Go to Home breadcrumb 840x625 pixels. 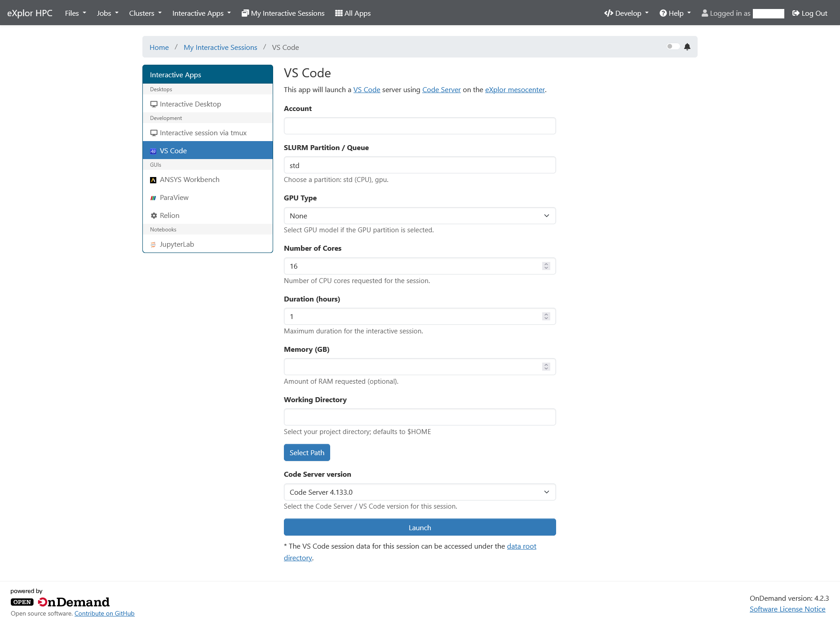click(x=159, y=47)
